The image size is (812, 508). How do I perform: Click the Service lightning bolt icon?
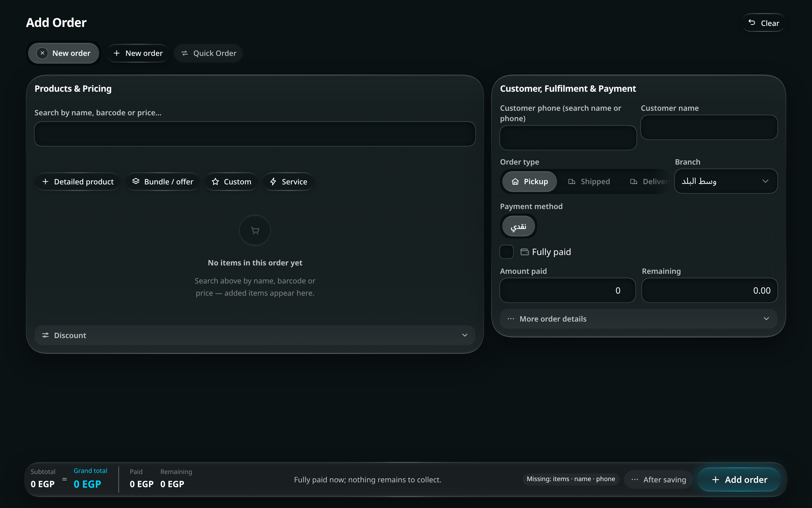coord(273,182)
